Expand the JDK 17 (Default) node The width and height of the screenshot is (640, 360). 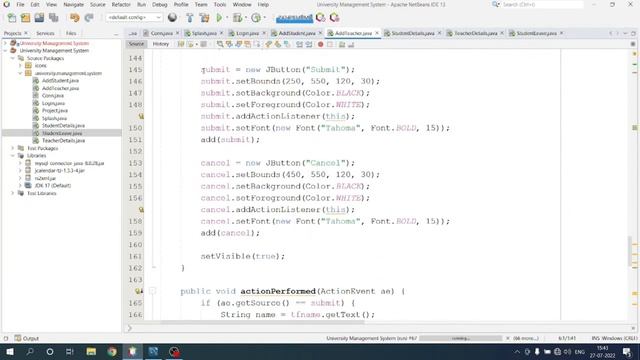[20, 185]
